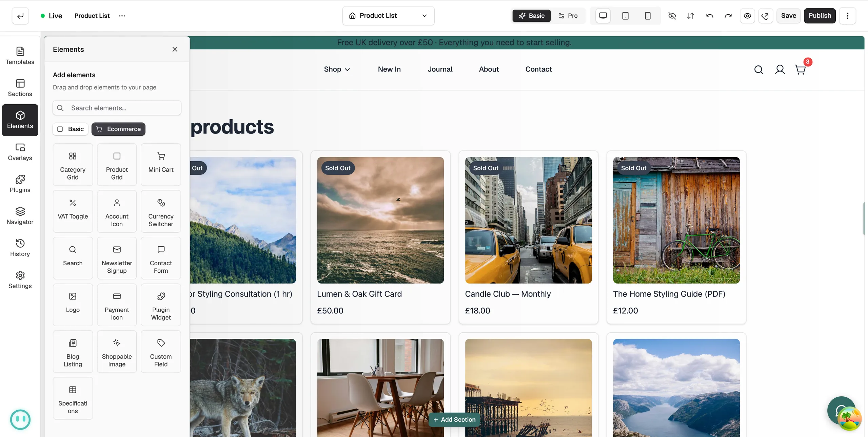Image resolution: width=868 pixels, height=437 pixels.
Task: Open the Journal nav link
Action: (x=440, y=69)
